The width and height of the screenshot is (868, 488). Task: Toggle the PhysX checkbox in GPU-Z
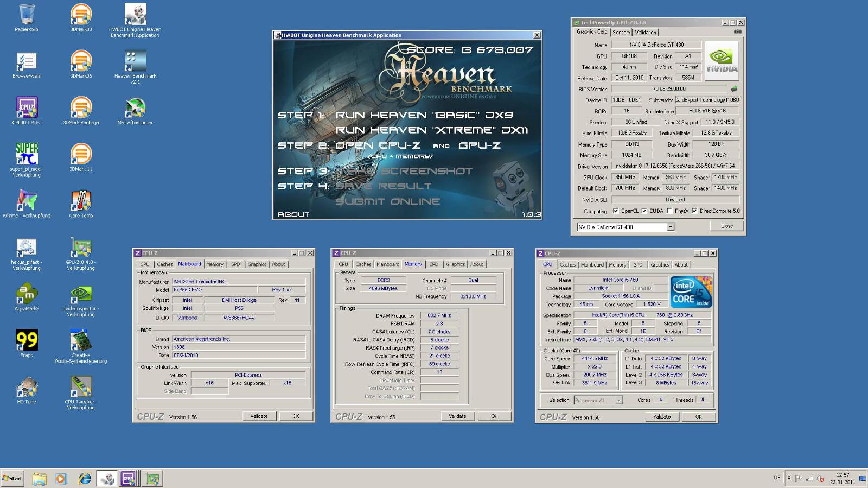[x=669, y=211]
